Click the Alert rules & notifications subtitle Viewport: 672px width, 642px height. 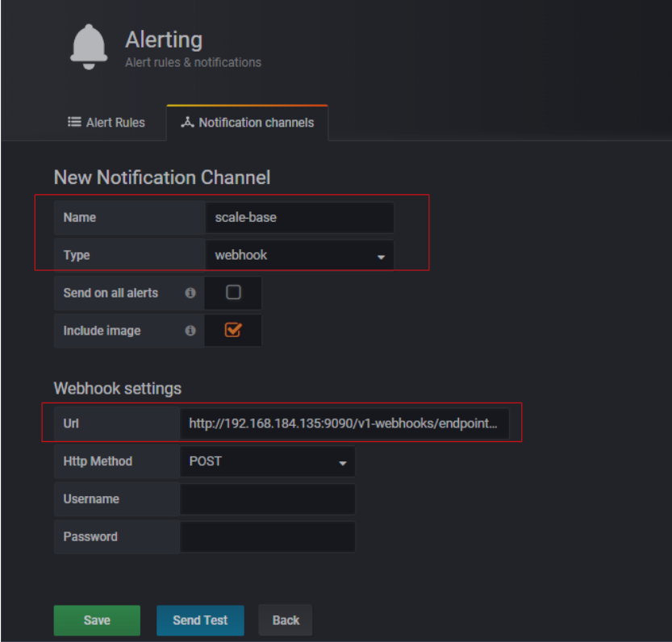click(x=193, y=63)
